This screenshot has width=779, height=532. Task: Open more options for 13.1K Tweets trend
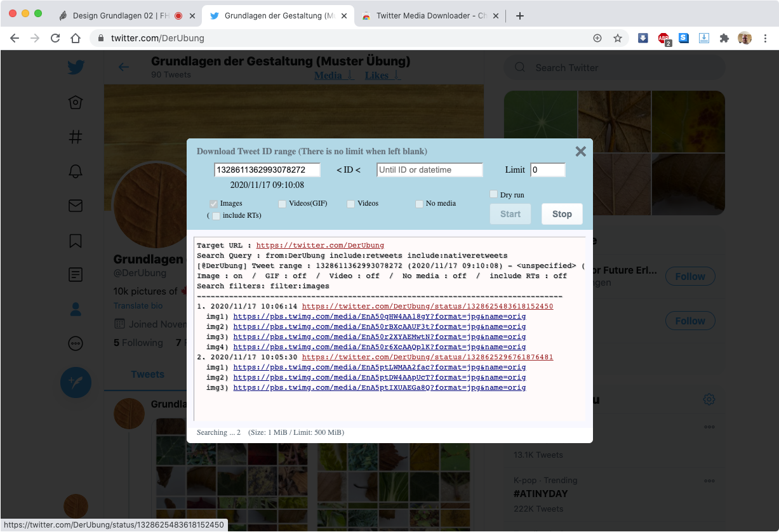pos(709,427)
